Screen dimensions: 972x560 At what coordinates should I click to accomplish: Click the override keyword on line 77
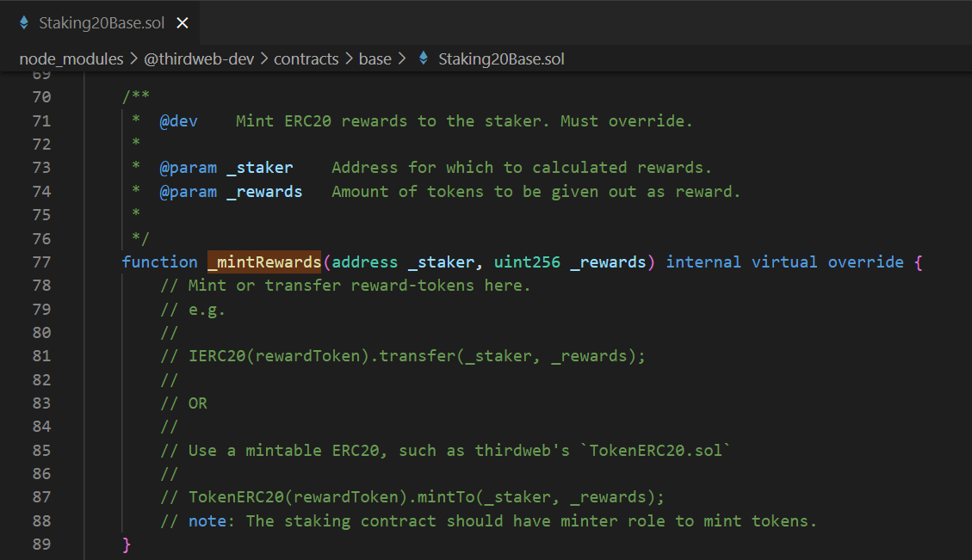click(x=865, y=262)
